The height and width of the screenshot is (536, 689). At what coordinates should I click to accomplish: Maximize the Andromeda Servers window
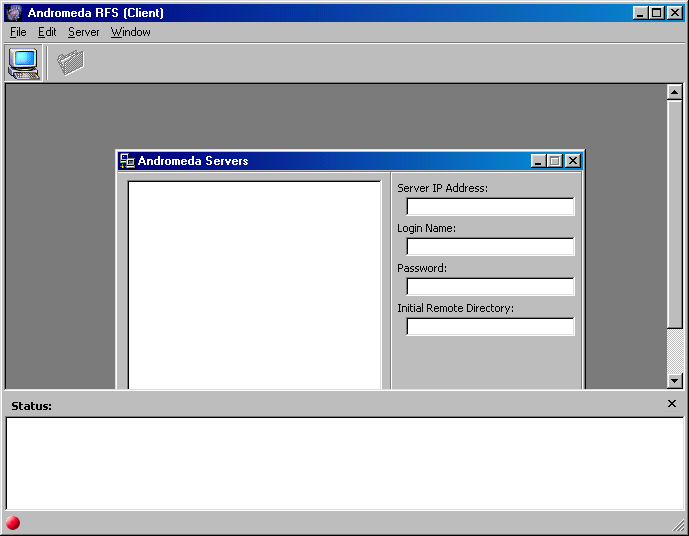[x=555, y=161]
